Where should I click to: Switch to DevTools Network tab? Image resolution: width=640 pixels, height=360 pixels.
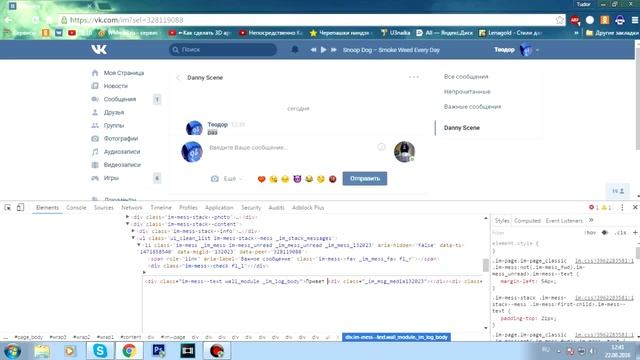[x=132, y=208]
